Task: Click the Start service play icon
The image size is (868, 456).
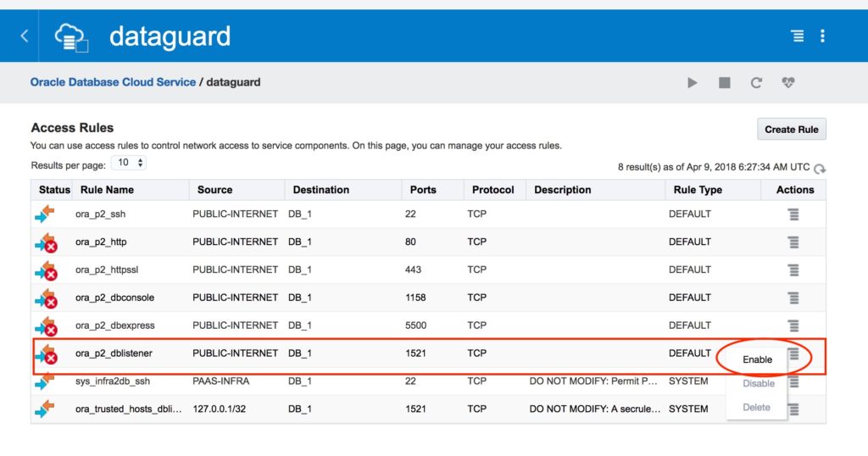Action: pos(693,83)
